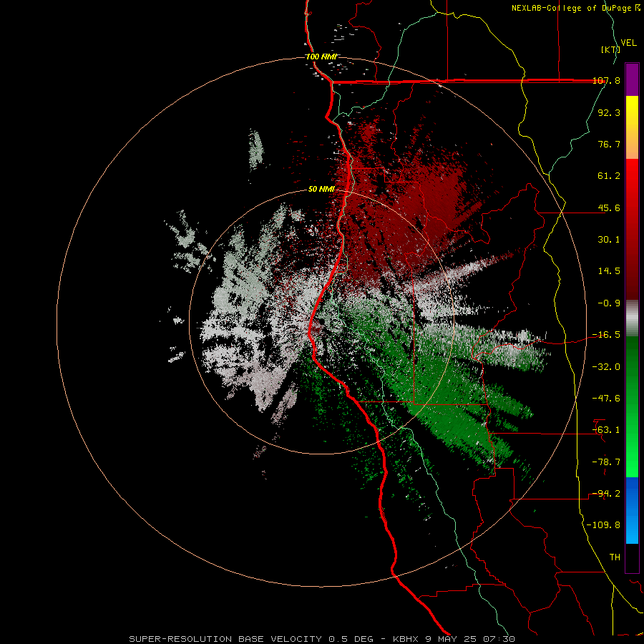Pick the yellow segment of the color bar
The image size is (644, 644).
pyautogui.click(x=632, y=127)
